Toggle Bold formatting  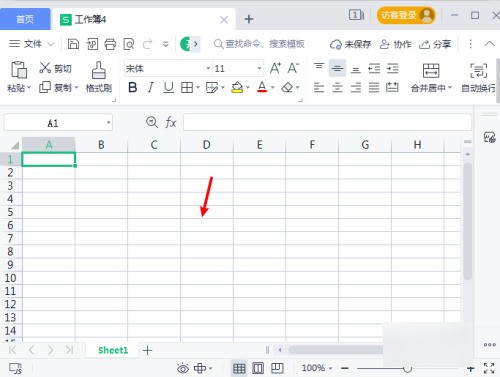133,88
